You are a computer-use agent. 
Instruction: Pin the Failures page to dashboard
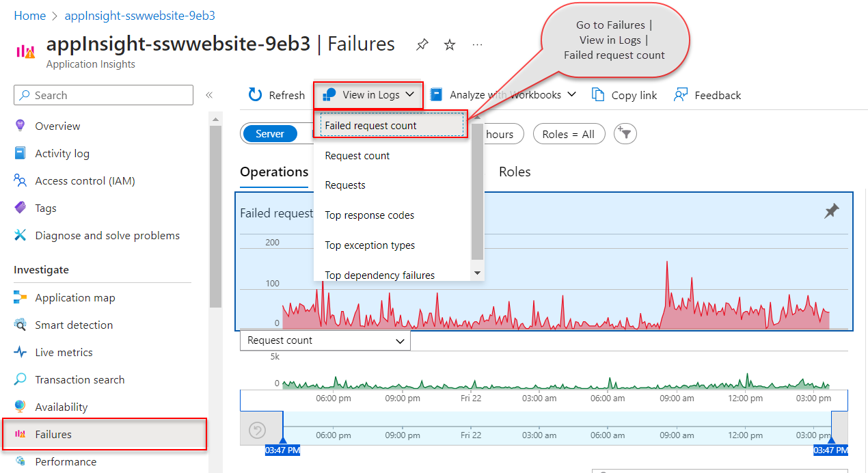click(x=422, y=44)
